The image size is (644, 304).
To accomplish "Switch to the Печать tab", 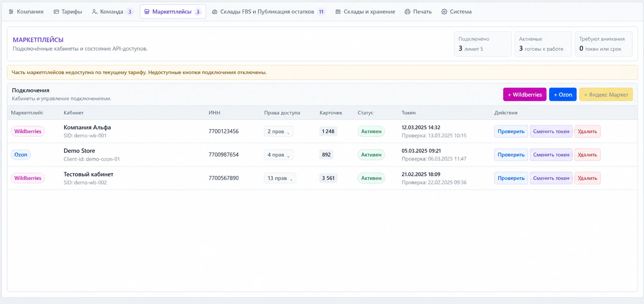I will 418,12.
